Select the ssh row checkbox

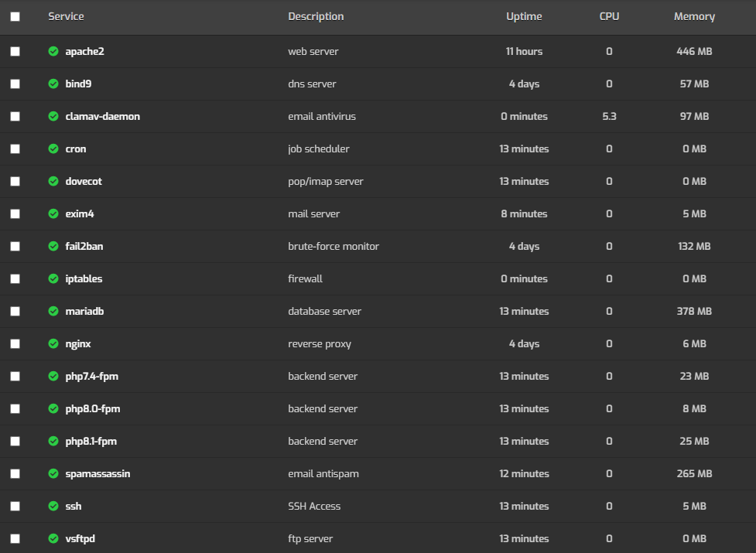[x=15, y=507]
